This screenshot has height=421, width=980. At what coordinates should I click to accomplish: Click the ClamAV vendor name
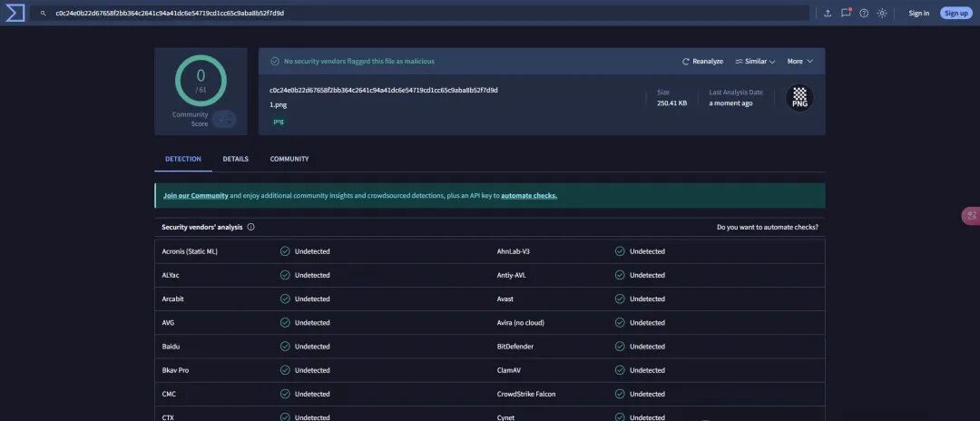[509, 370]
